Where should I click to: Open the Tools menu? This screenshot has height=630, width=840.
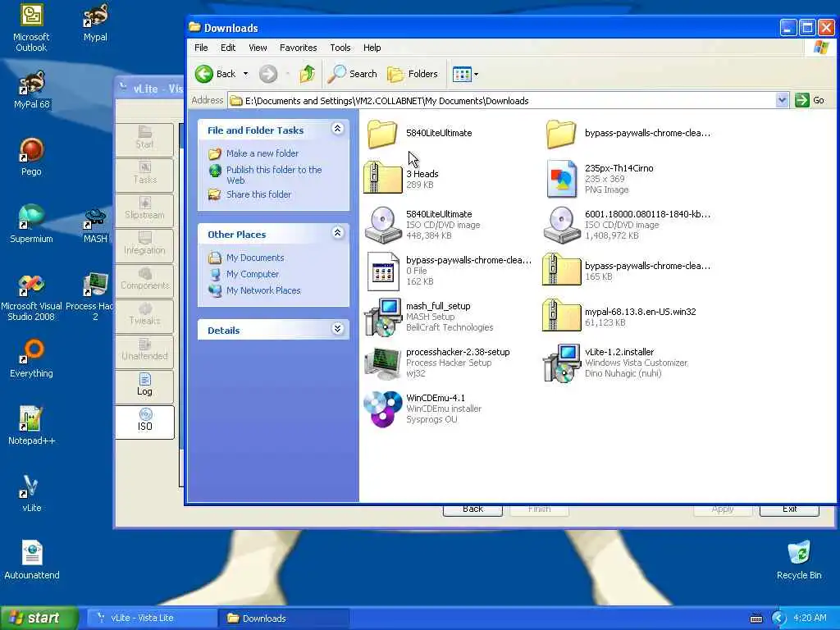pyautogui.click(x=340, y=48)
